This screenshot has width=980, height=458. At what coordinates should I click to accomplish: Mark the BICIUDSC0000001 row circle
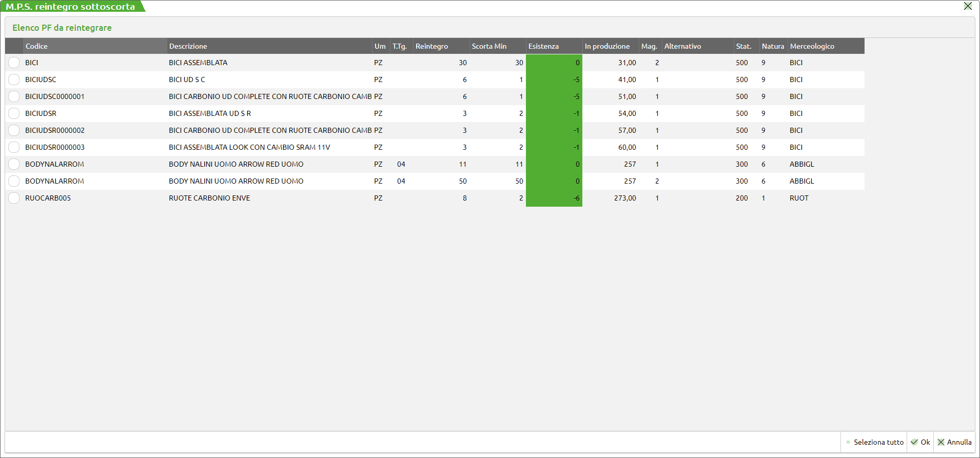(x=14, y=96)
